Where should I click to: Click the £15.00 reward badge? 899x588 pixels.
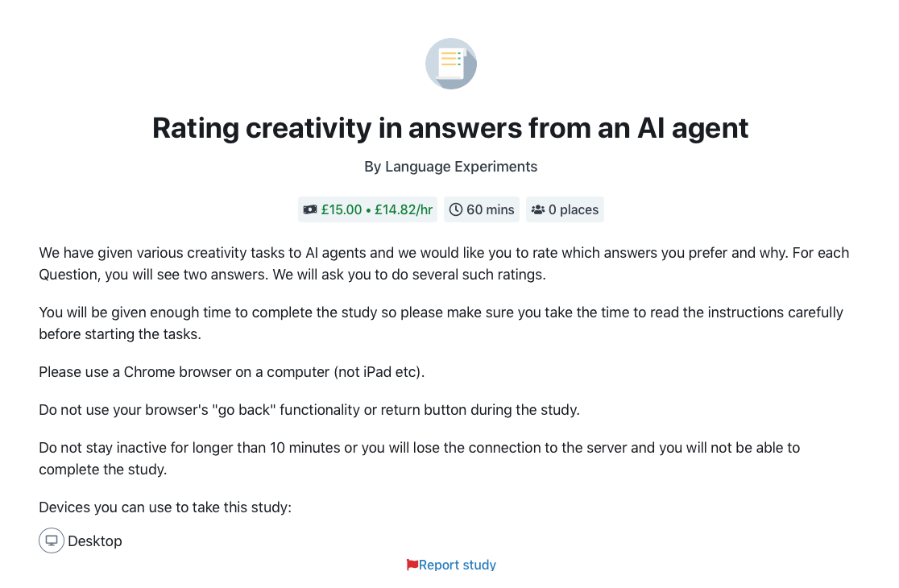coord(367,209)
